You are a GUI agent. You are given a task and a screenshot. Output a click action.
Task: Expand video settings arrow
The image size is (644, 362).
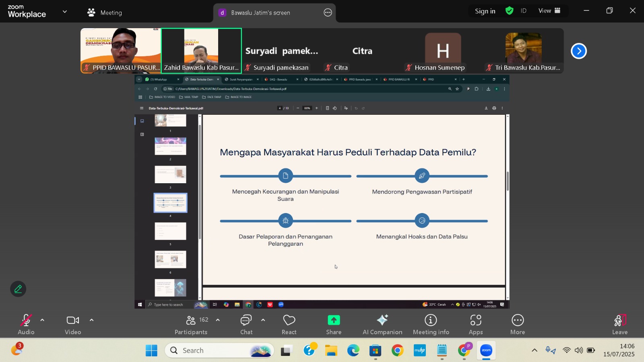pyautogui.click(x=91, y=321)
